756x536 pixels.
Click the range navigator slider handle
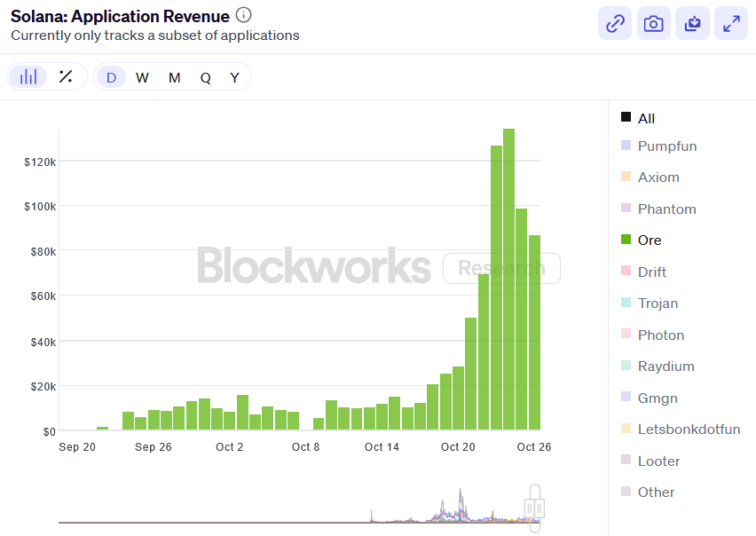[535, 508]
